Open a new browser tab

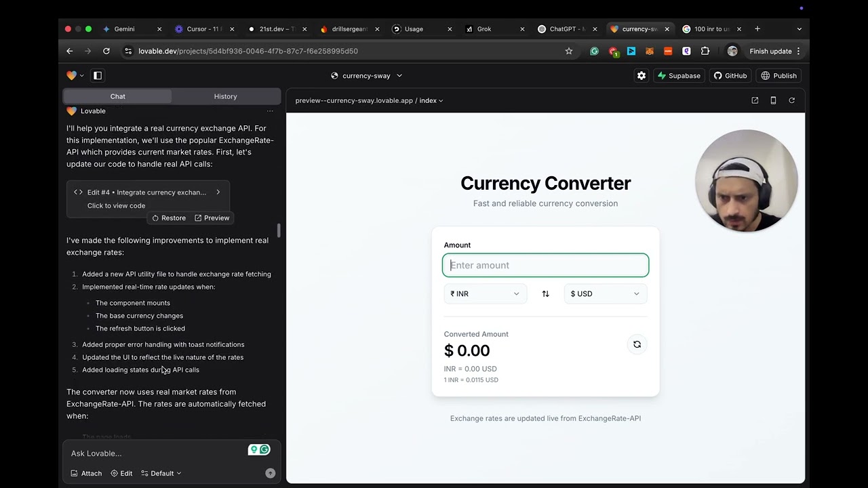757,29
